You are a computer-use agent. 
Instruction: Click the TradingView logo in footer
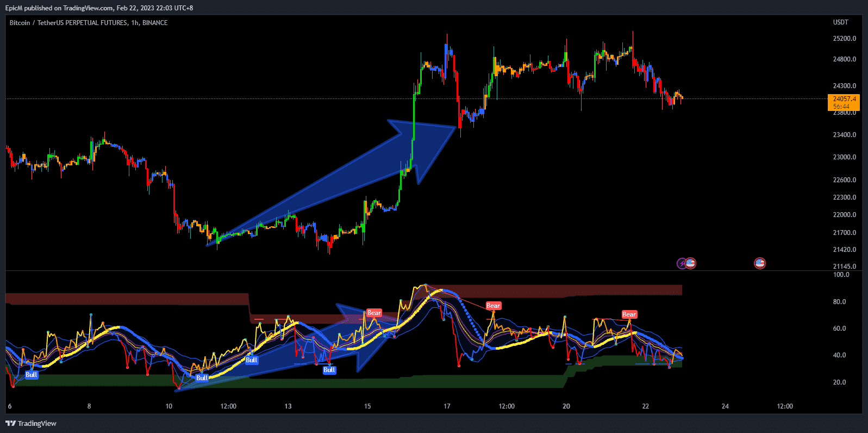pyautogui.click(x=31, y=423)
